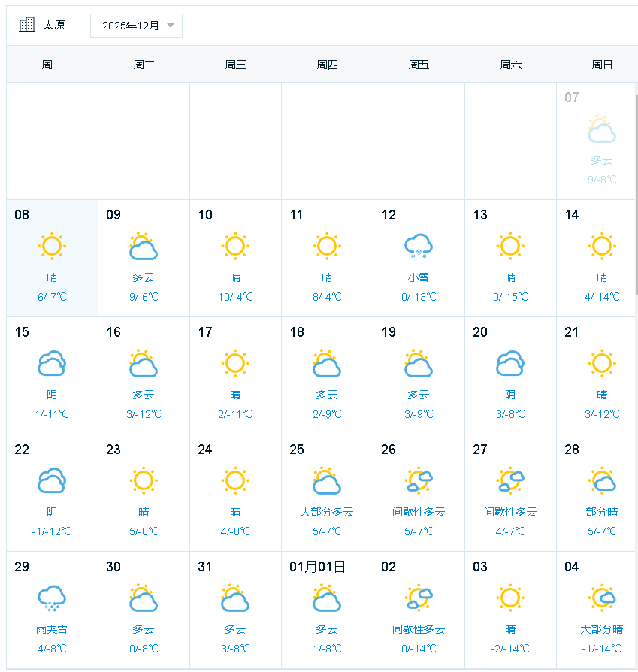Screen dimensions: 638x672
Task: Click the 太原 city name
Action: click(54, 25)
